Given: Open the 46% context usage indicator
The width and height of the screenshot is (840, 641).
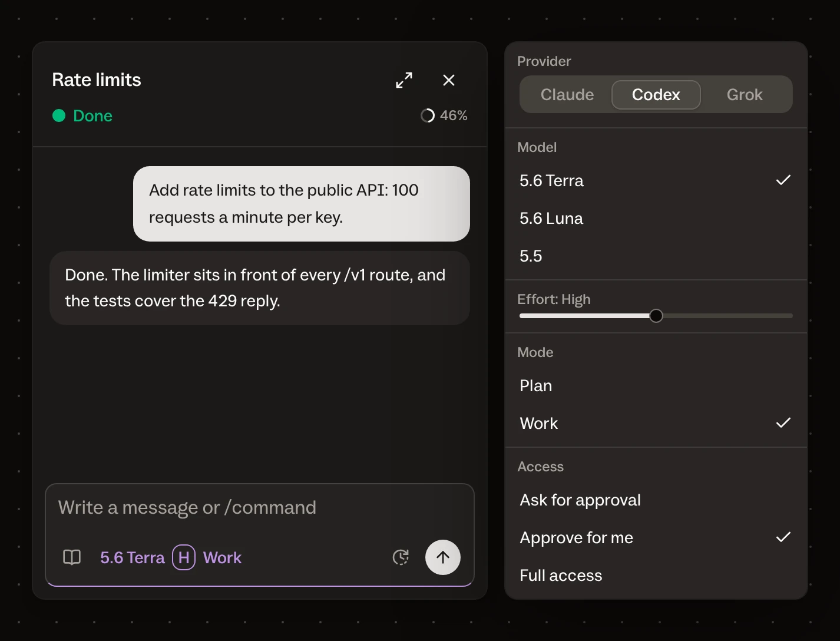Looking at the screenshot, I should (x=444, y=115).
